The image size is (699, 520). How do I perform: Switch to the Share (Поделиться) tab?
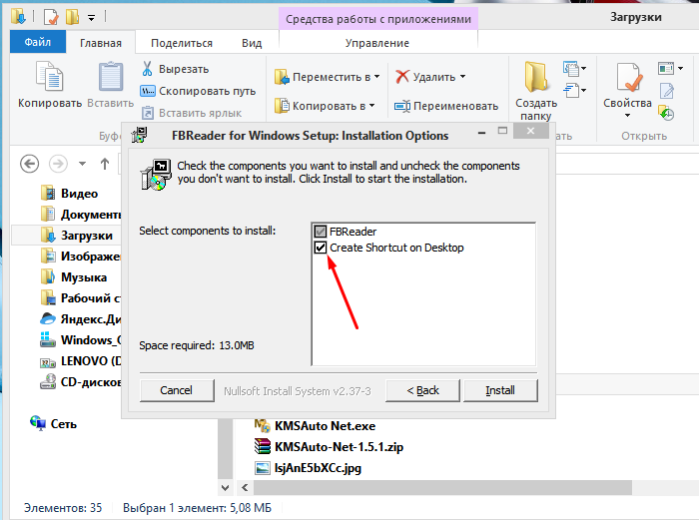pos(181,43)
